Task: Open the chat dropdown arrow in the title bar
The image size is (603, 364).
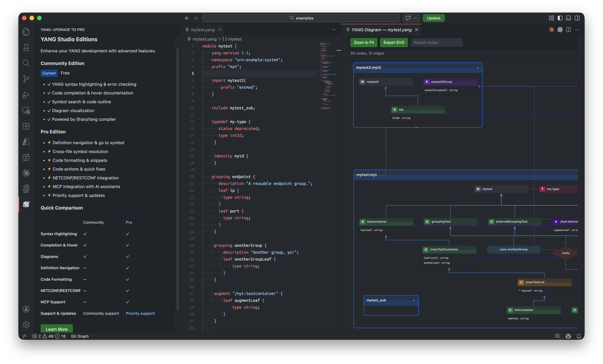Action: point(416,18)
